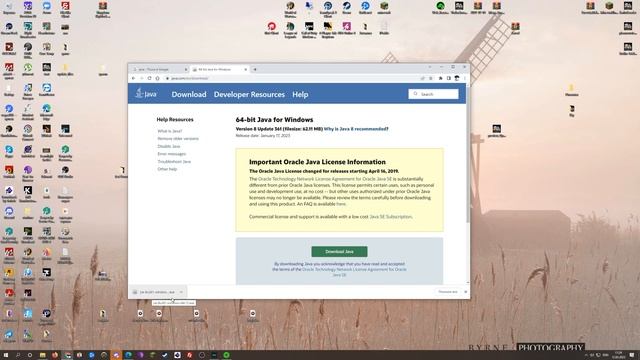The width and height of the screenshot is (640, 360).
Task: Open File Explorer on the taskbar
Action: (42, 355)
